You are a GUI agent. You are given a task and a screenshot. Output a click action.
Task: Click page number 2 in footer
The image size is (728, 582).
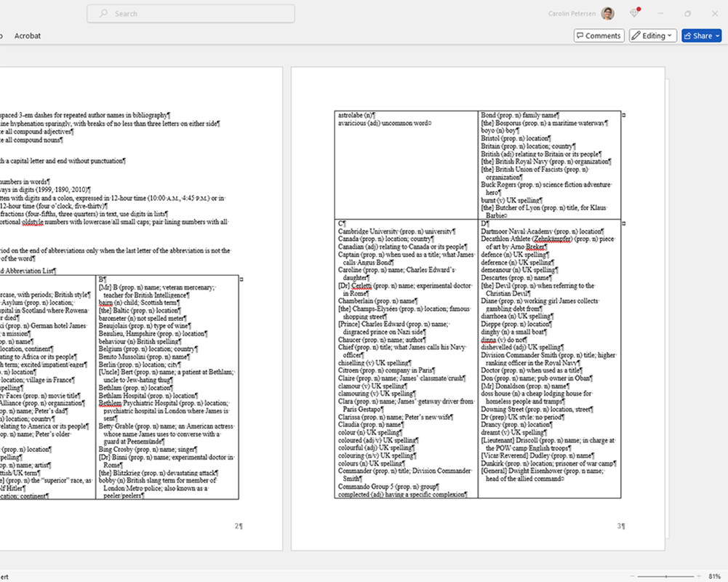(238, 526)
